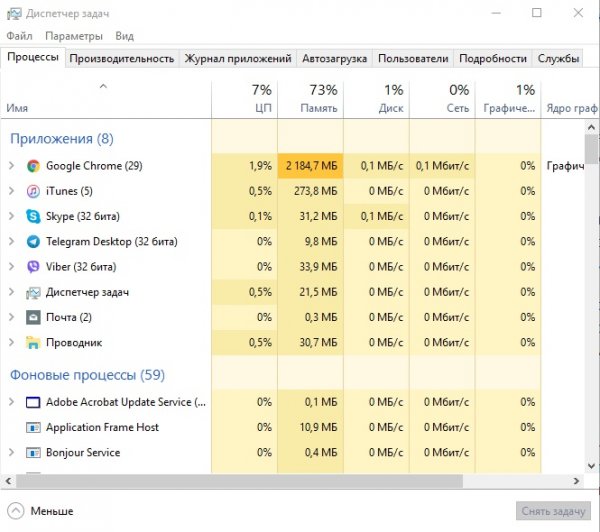Image resolution: width=600 pixels, height=532 pixels.
Task: Collapse details using the Меньше arrow
Action: [x=16, y=510]
